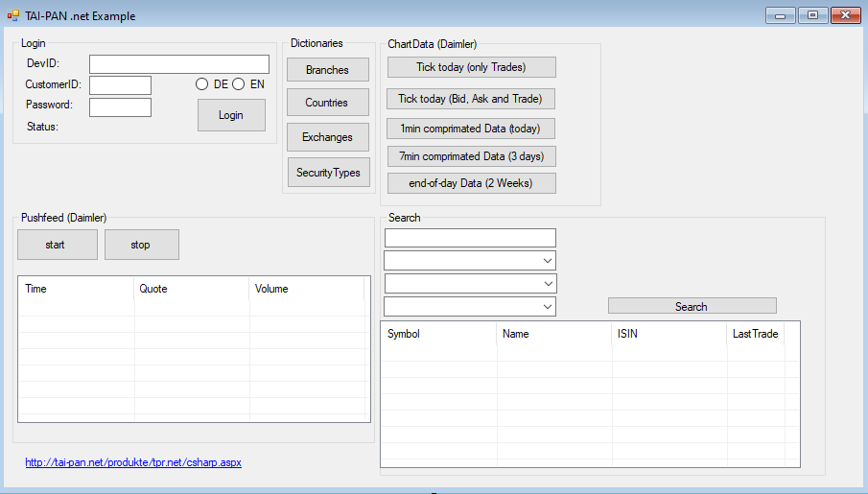Maximize the TAI-PAN .net Example window
The width and height of the screenshot is (868, 494).
coord(812,15)
